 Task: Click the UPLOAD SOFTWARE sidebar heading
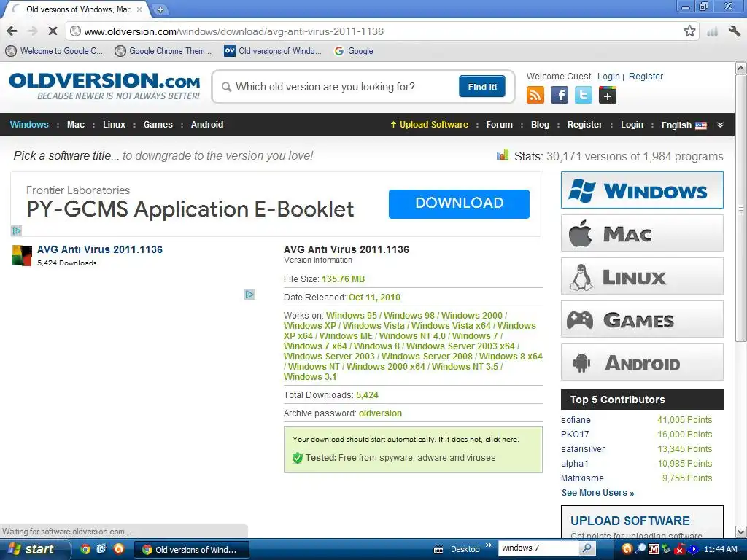pos(630,521)
